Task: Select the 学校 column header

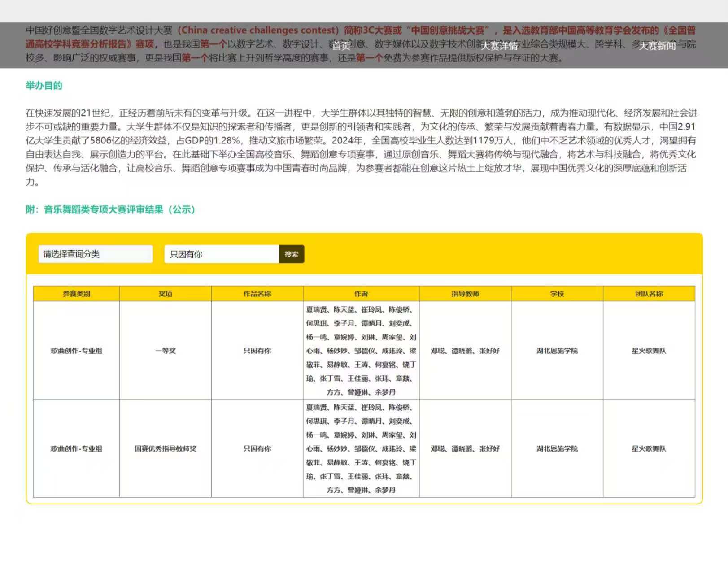Action: coord(557,294)
